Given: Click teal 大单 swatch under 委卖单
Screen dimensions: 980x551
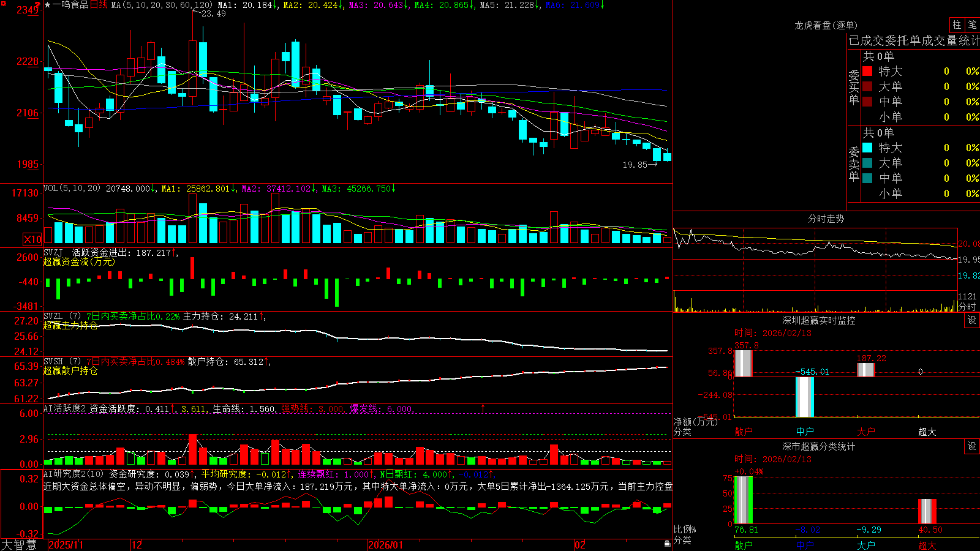Looking at the screenshot, I should 867,163.
